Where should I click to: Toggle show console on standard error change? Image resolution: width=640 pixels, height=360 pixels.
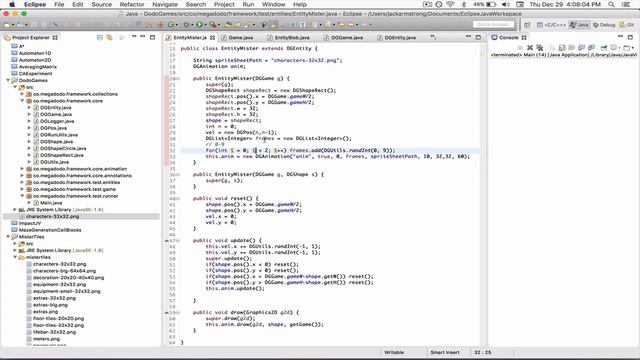tap(591, 48)
